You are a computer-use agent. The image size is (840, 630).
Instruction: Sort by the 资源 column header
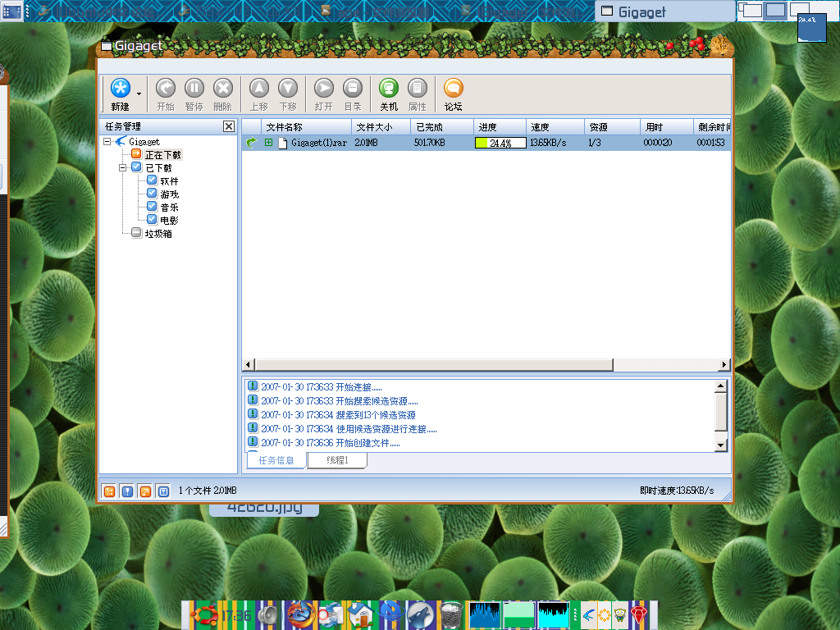(612, 127)
